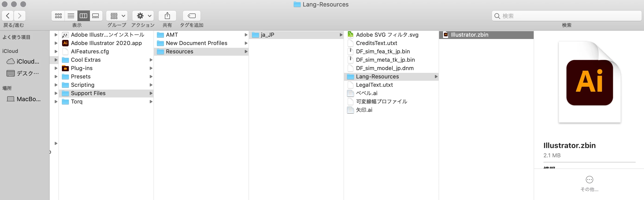Expand arrow for Cool Extras
The height and width of the screenshot is (200, 644).
point(151,60)
